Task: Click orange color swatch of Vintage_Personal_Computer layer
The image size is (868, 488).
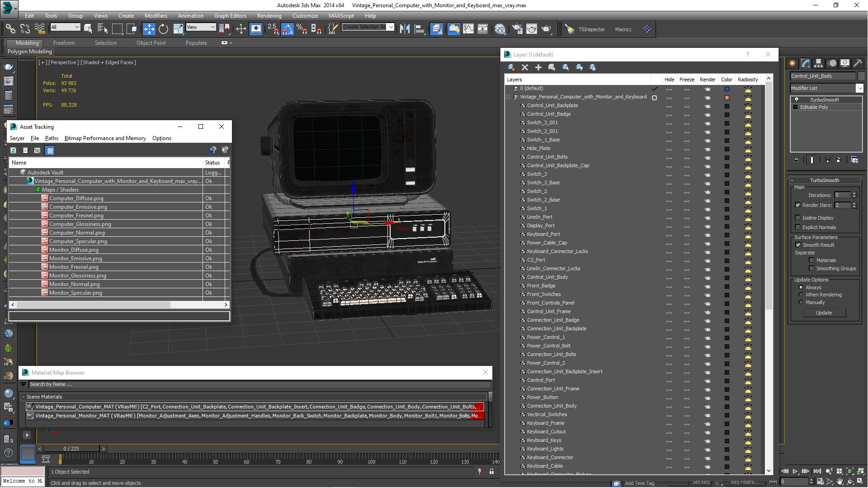Action: click(x=726, y=98)
